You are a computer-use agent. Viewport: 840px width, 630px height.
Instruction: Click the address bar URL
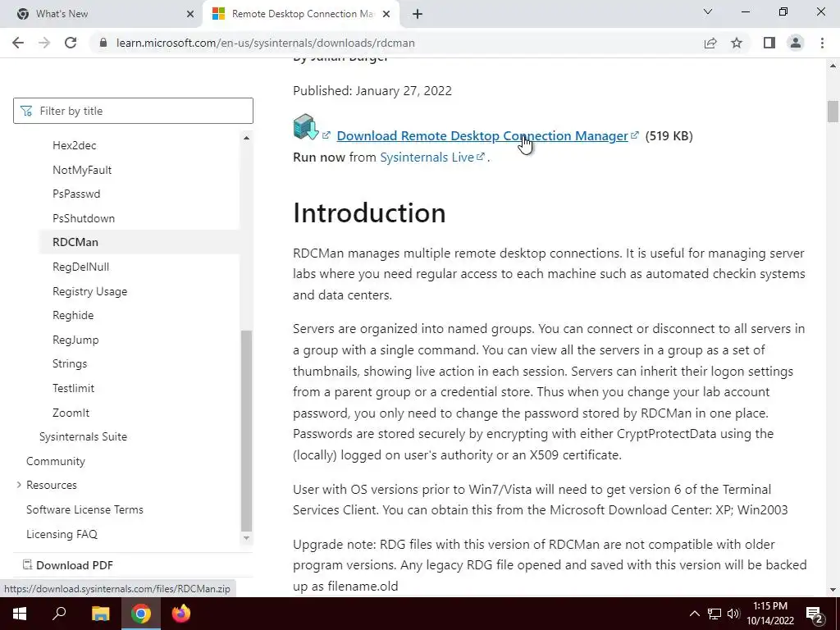pyautogui.click(x=265, y=43)
